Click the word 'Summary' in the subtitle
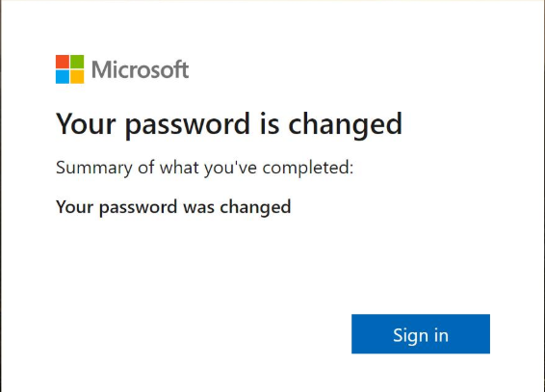The width and height of the screenshot is (545, 392). (x=94, y=169)
